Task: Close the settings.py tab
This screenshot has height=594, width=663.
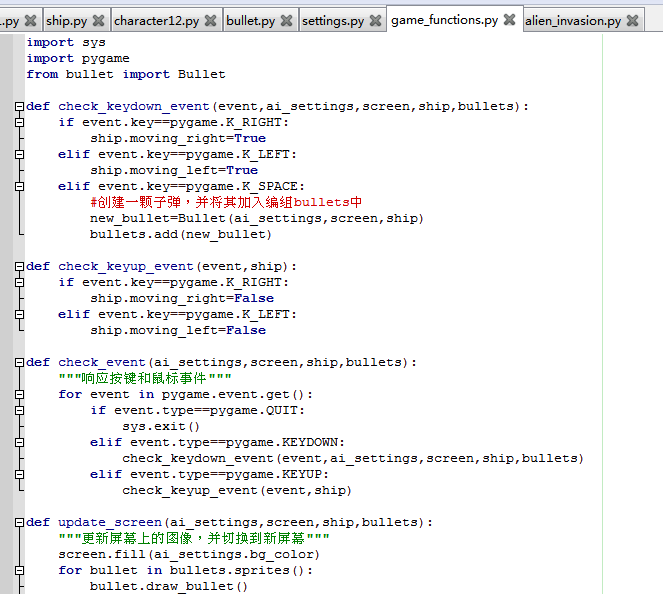Action: [375, 20]
